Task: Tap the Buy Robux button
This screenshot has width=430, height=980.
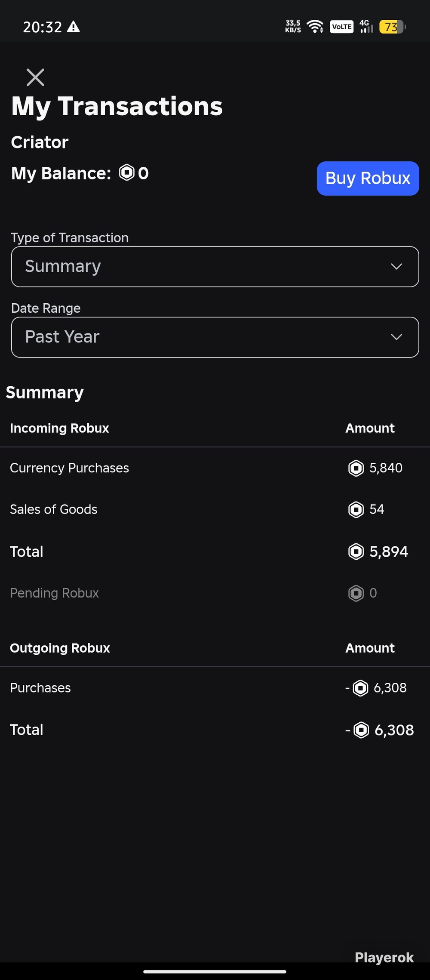Action: coord(368,179)
